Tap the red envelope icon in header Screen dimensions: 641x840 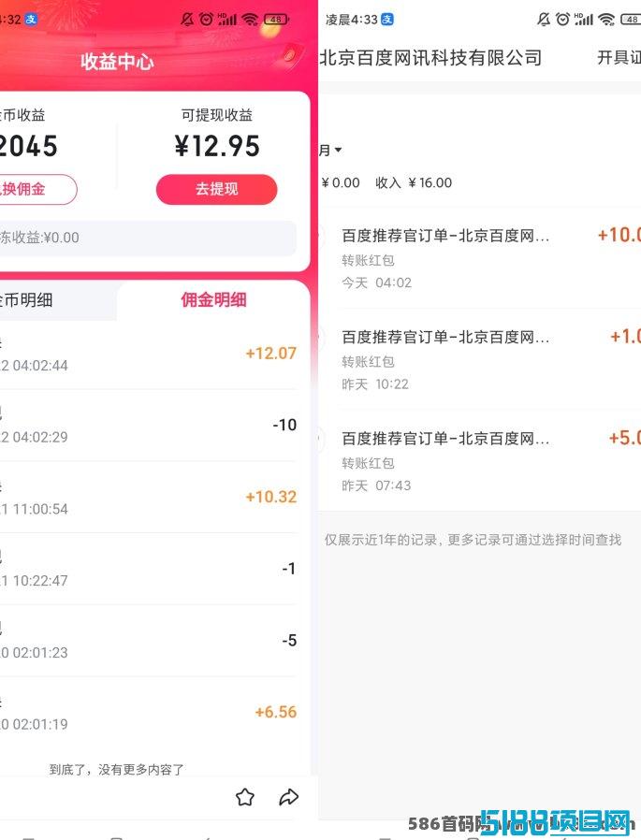290,55
